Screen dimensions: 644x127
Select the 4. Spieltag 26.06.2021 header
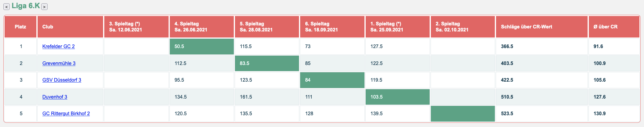pyautogui.click(x=191, y=27)
